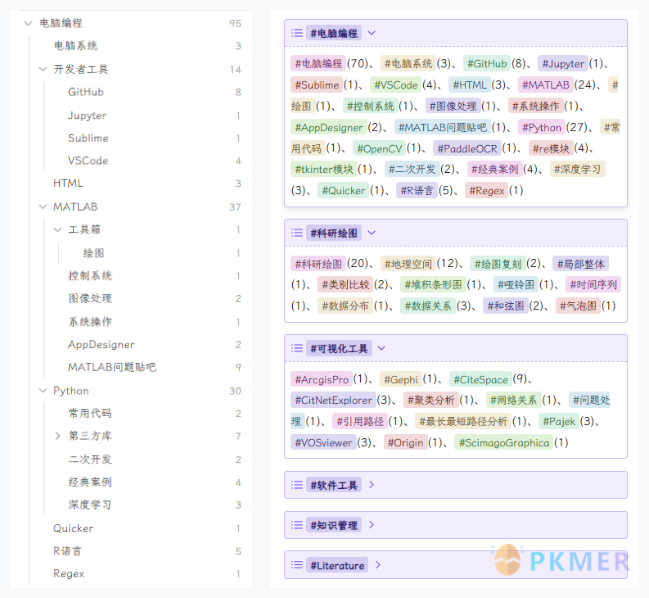Select 绘图 under 工具箱 in tree
This screenshot has height=598, width=649.
coord(94,253)
